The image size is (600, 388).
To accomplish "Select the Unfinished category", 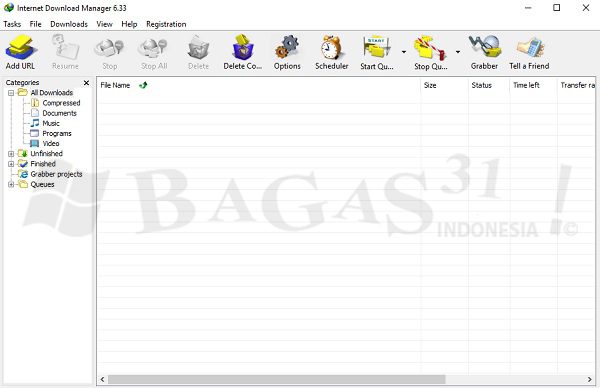I will click(46, 153).
